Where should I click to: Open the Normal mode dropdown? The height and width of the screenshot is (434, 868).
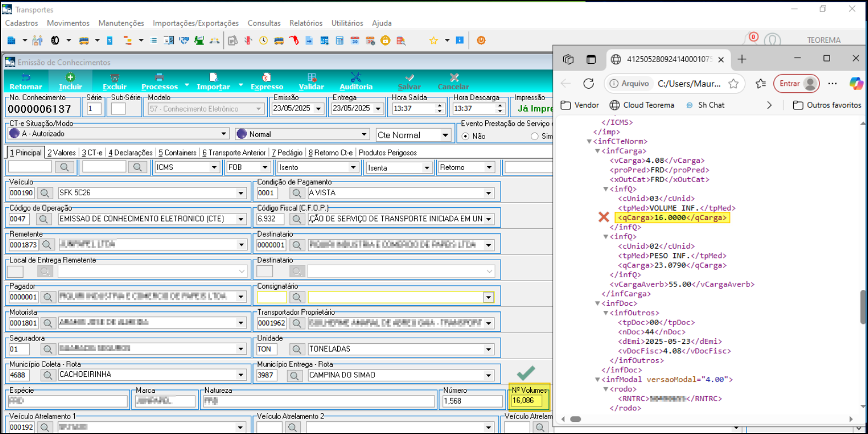364,134
